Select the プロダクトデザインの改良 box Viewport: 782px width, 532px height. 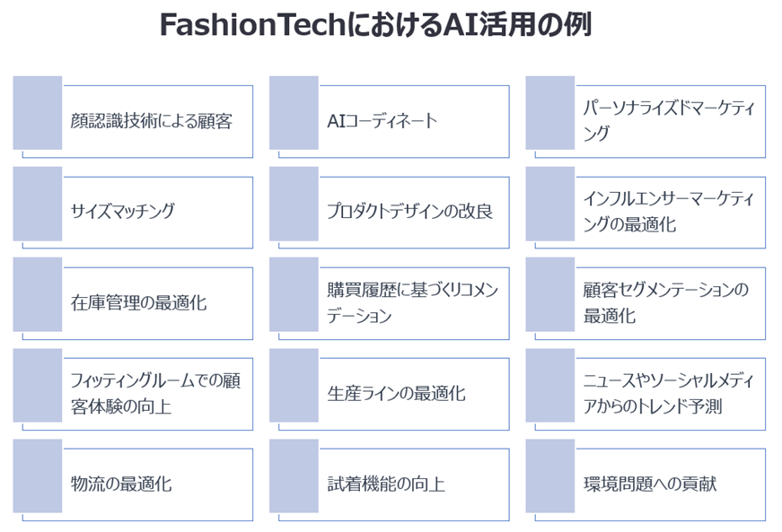[x=409, y=212]
